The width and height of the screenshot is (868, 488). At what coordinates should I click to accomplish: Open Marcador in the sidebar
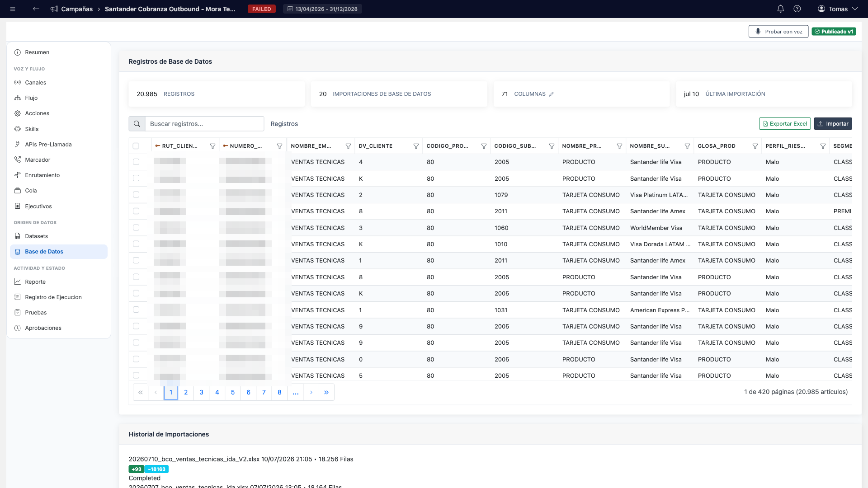(38, 160)
